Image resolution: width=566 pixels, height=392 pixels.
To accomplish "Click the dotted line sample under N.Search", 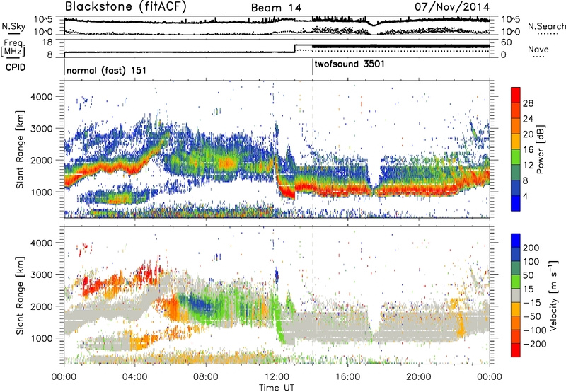I will pyautogui.click(x=548, y=34).
